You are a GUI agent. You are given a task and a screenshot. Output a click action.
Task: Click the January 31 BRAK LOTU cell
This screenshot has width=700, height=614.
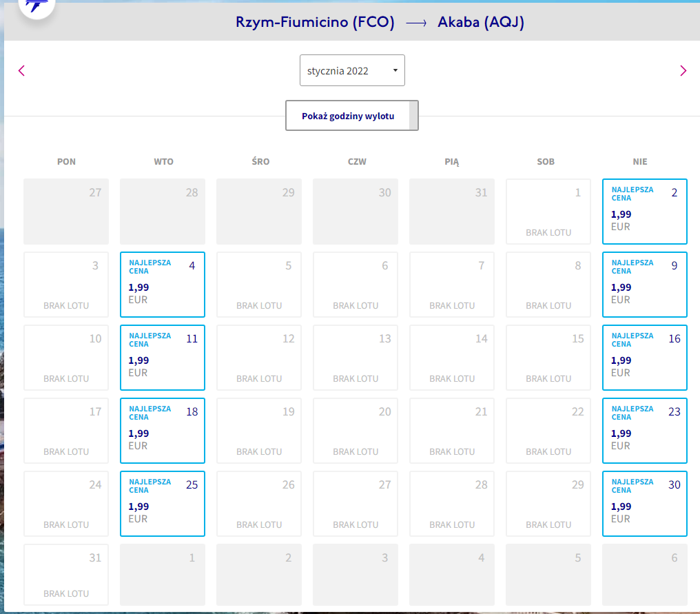click(x=66, y=575)
